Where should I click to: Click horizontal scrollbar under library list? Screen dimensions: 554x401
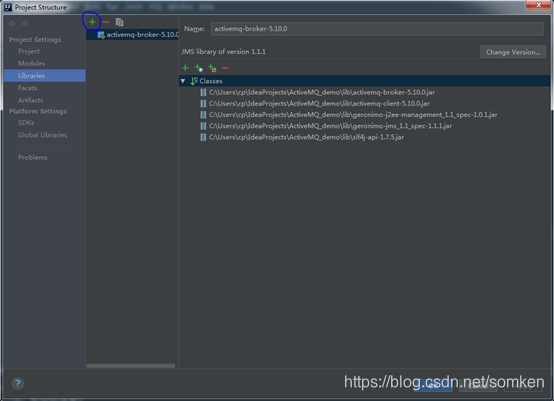pyautogui.click(x=131, y=366)
